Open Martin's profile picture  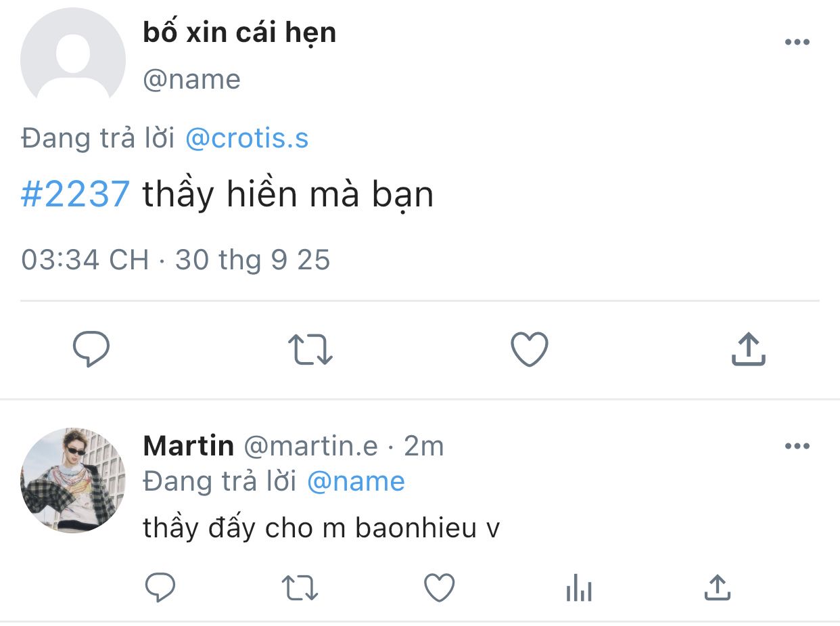click(73, 480)
